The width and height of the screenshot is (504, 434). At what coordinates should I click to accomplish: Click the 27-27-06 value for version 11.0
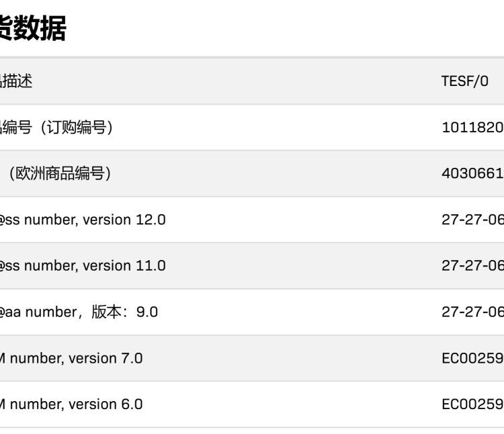472,265
